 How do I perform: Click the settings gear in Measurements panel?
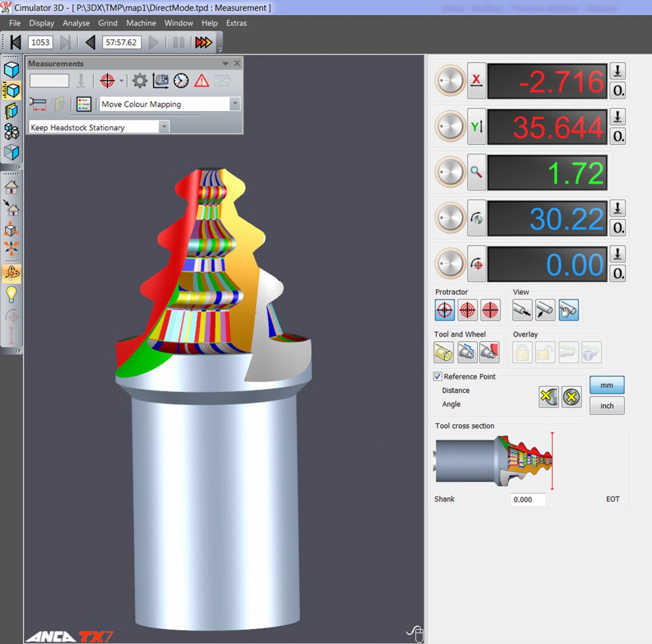(x=139, y=81)
